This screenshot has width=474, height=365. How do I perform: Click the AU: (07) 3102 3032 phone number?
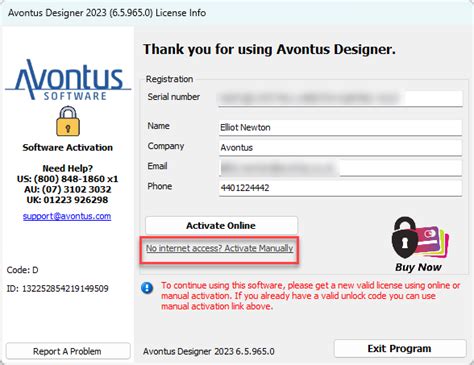(x=68, y=190)
